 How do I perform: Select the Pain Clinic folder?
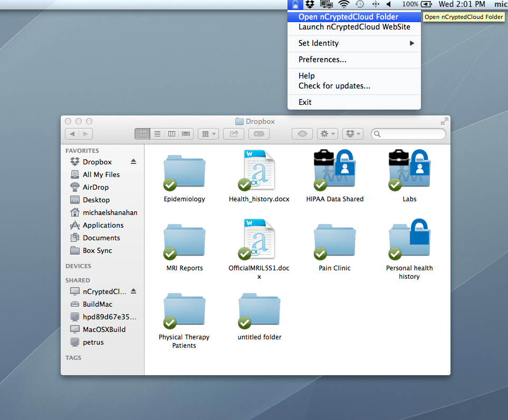pos(334,241)
